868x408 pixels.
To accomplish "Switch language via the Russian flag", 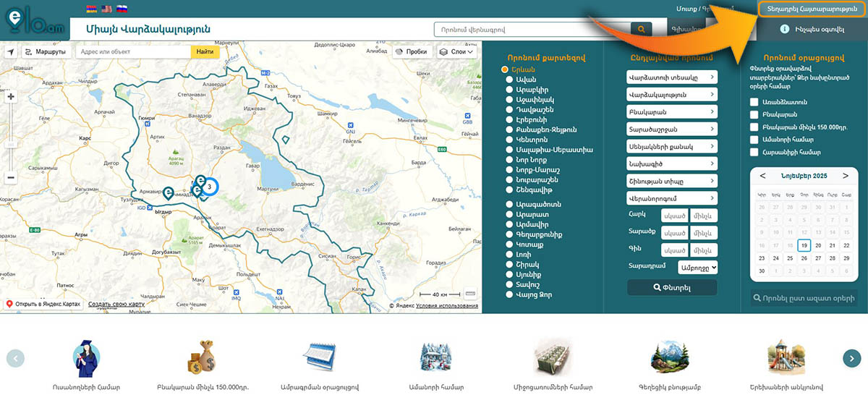I will coord(122,9).
